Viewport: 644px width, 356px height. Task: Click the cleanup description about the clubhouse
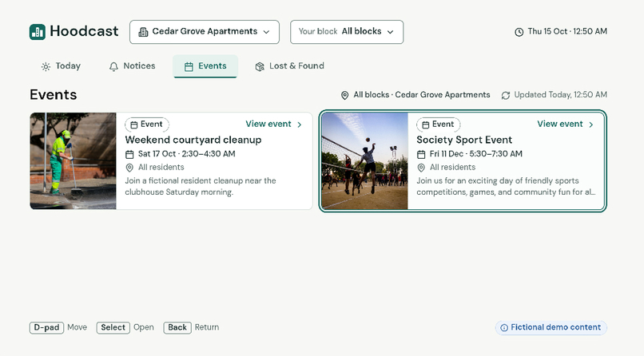point(201,186)
